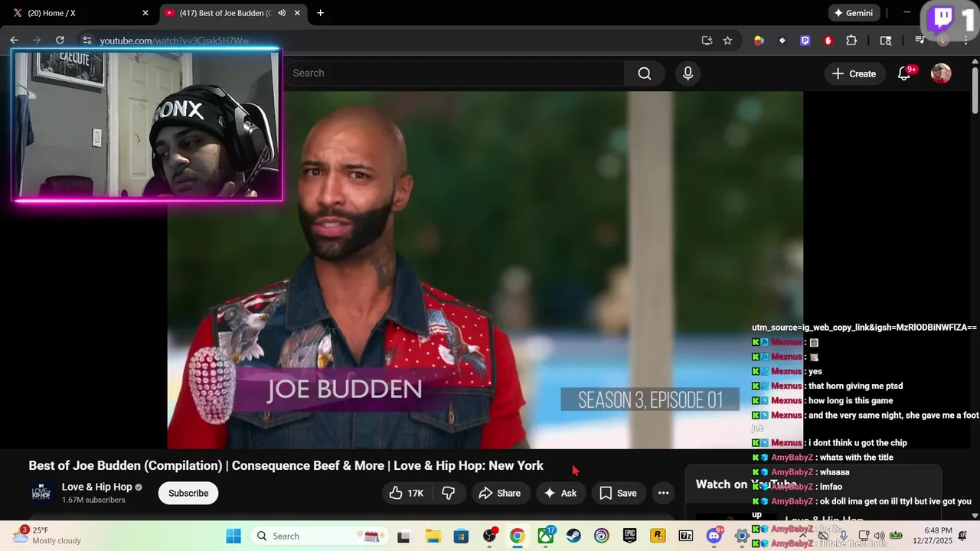Open the Windows Start menu
This screenshot has height=551, width=980.
pyautogui.click(x=234, y=536)
